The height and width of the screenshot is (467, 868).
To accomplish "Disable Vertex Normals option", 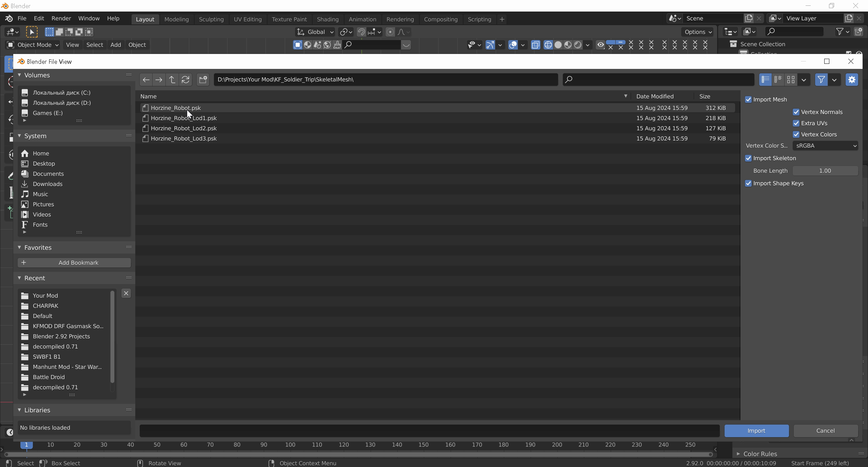I will 796,112.
